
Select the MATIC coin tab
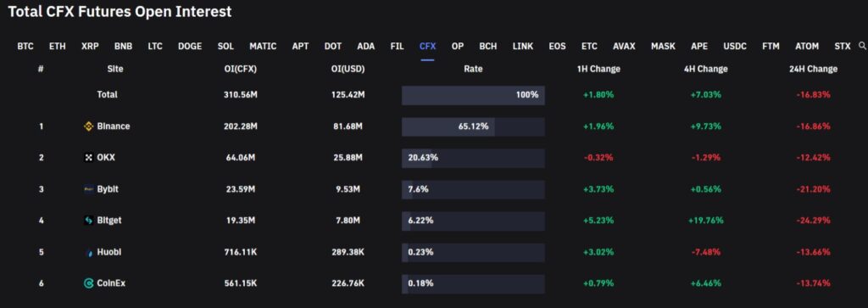263,47
